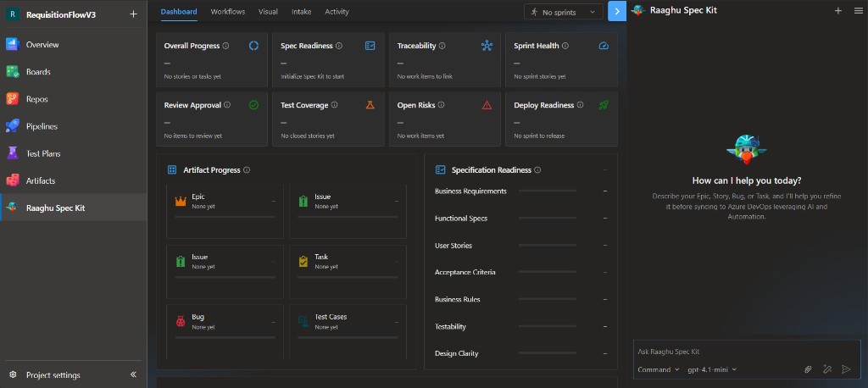Click the Overall Progress info icon
Viewport: 868px width, 388px height.
pos(225,46)
